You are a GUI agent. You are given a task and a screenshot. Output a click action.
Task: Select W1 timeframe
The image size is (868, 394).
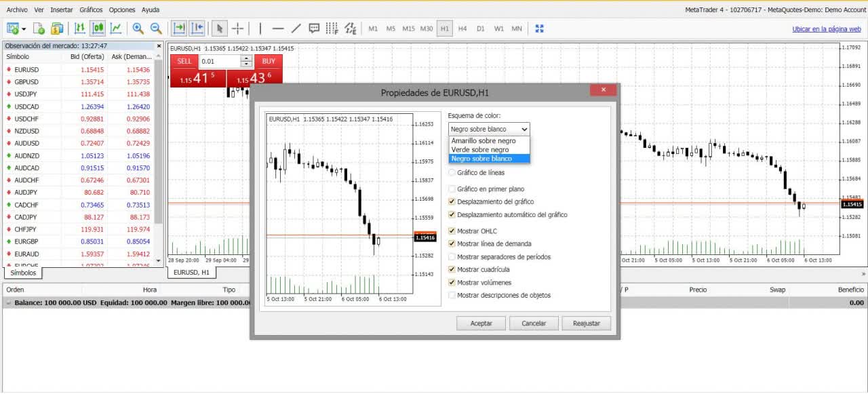coord(498,28)
